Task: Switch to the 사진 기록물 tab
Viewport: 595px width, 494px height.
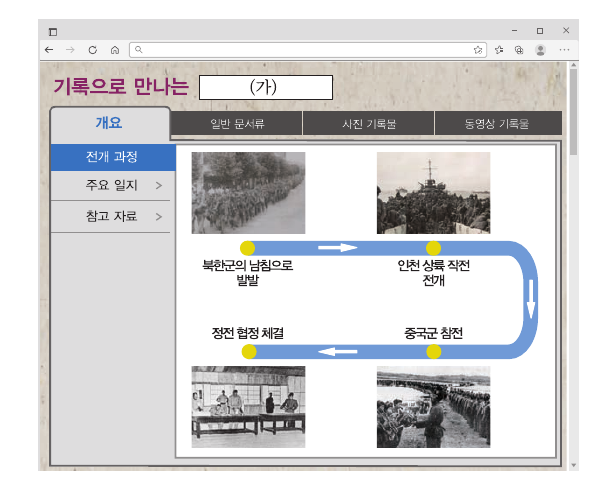Action: [x=368, y=123]
